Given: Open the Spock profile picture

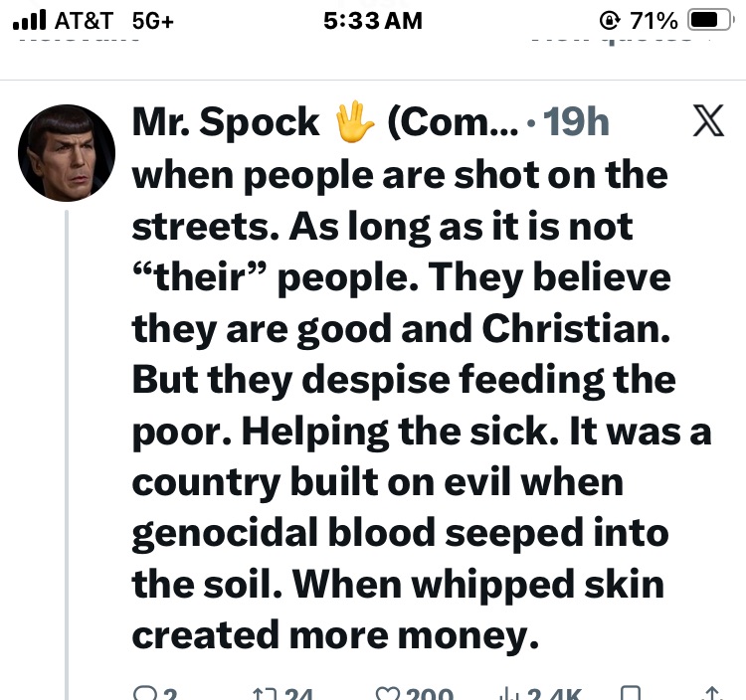Looking at the screenshot, I should pyautogui.click(x=67, y=152).
